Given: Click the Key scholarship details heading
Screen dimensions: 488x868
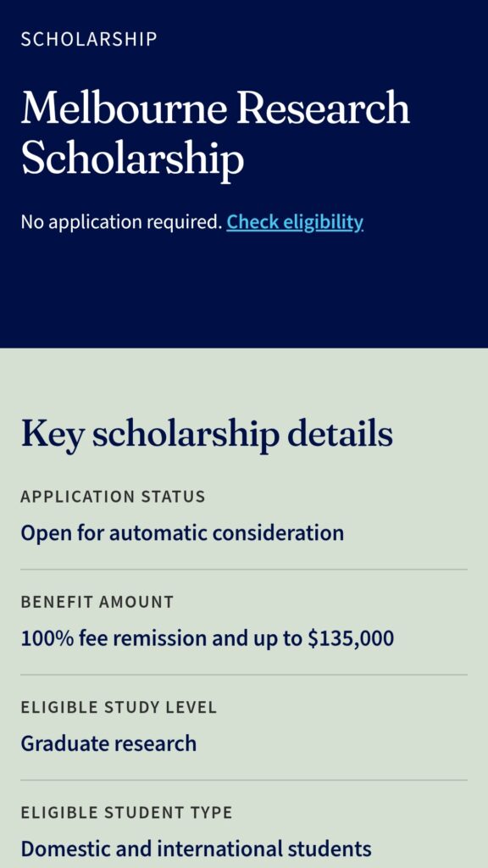Looking at the screenshot, I should (x=208, y=433).
